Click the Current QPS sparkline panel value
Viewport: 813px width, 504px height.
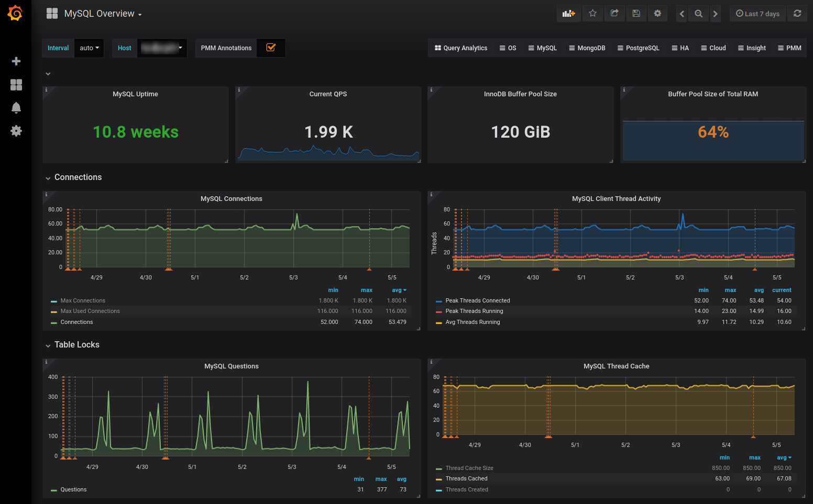[x=328, y=132]
